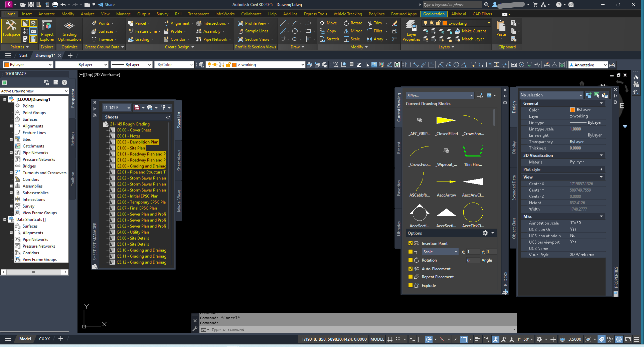Select the Copy modify tool
Image resolution: width=644 pixels, height=347 pixels.
pyautogui.click(x=328, y=31)
